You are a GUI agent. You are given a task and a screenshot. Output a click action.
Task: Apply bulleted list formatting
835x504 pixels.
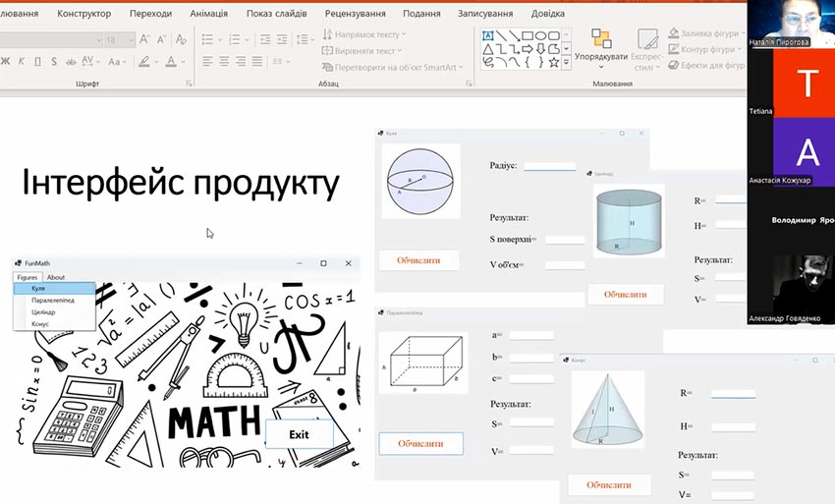[x=207, y=39]
